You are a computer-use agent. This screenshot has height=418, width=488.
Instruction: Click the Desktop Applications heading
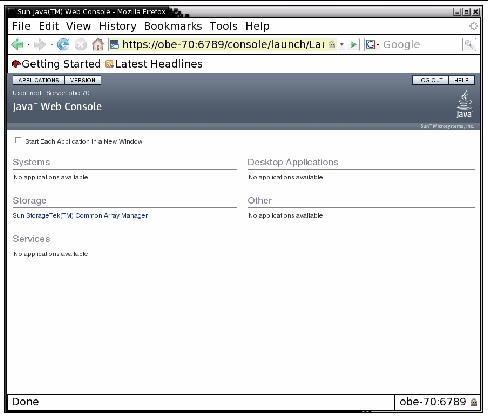(293, 162)
